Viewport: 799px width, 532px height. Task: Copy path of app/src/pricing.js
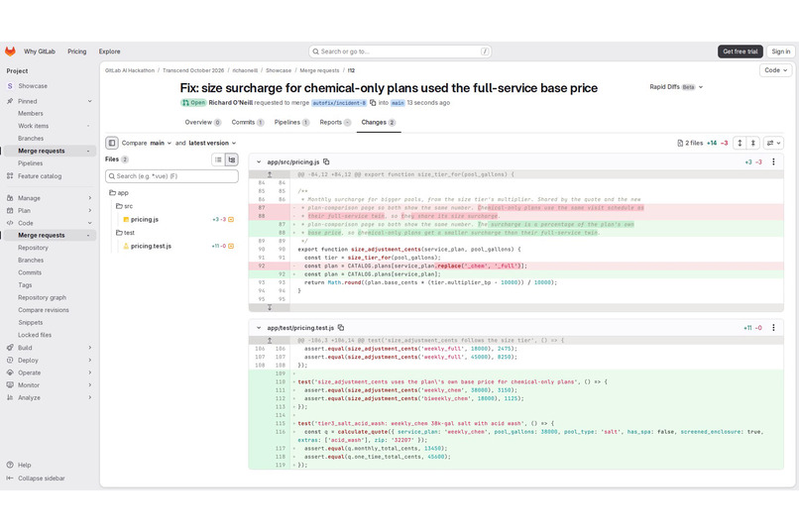coord(326,161)
